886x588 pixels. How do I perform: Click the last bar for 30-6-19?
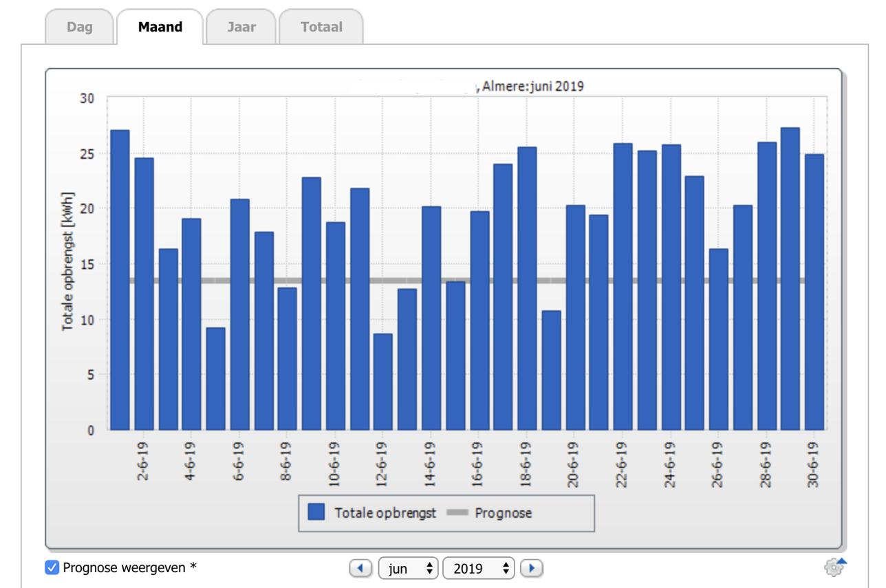[814, 292]
